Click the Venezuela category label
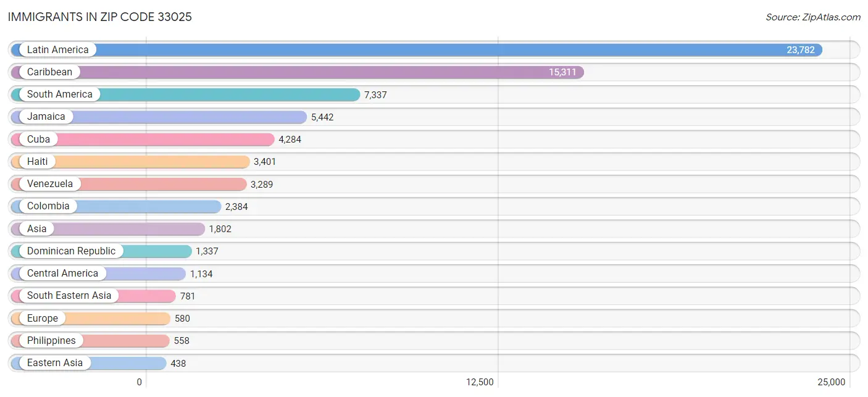This screenshot has width=868, height=397. click(x=49, y=184)
